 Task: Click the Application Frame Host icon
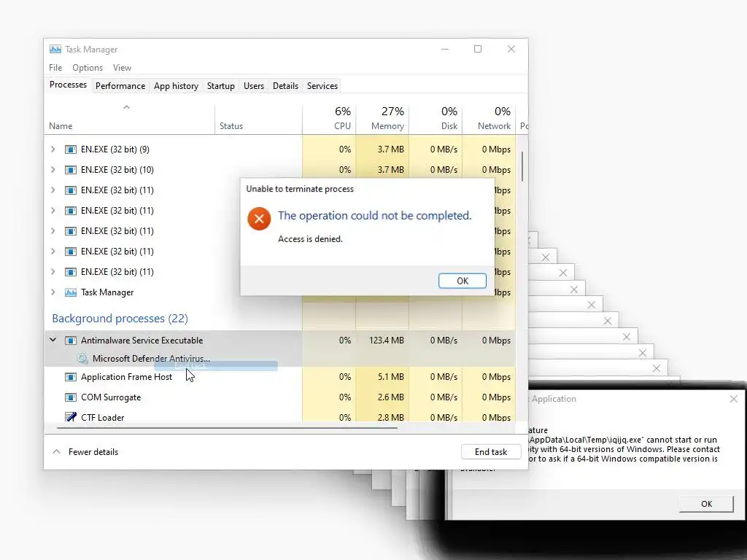point(71,377)
